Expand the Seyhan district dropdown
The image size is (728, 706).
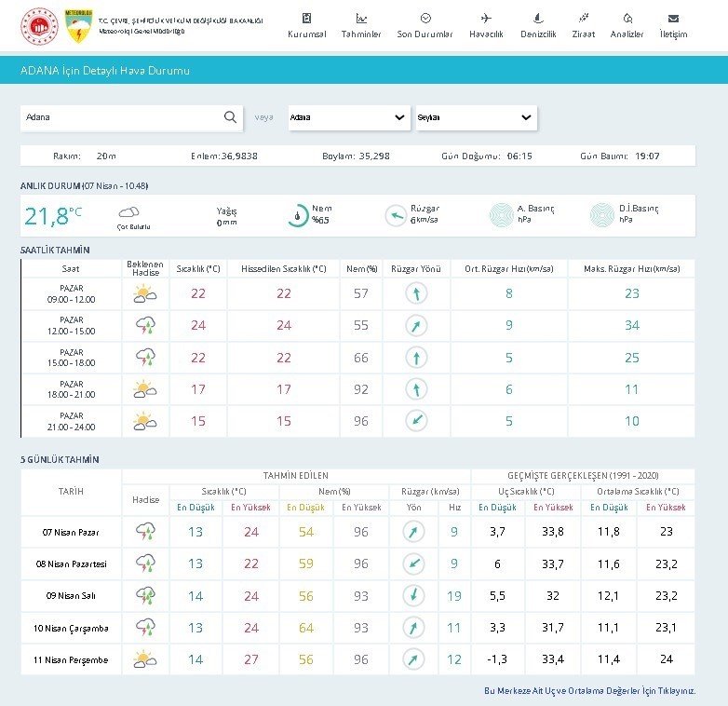pyautogui.click(x=477, y=117)
